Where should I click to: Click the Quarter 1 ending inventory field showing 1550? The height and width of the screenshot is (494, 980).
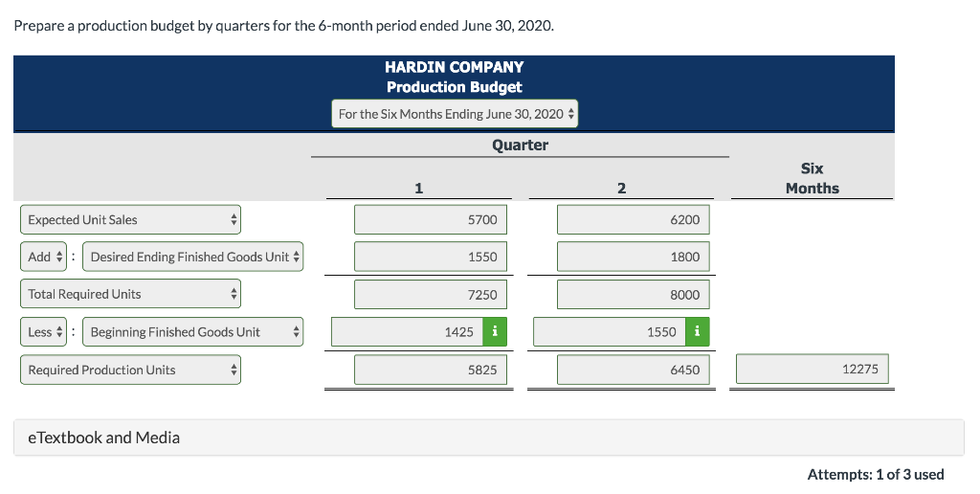coord(430,257)
